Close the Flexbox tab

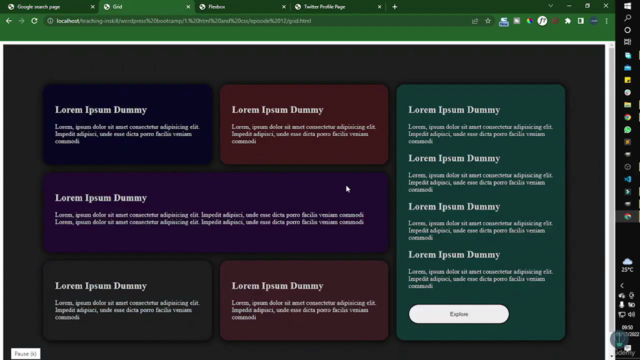(284, 7)
